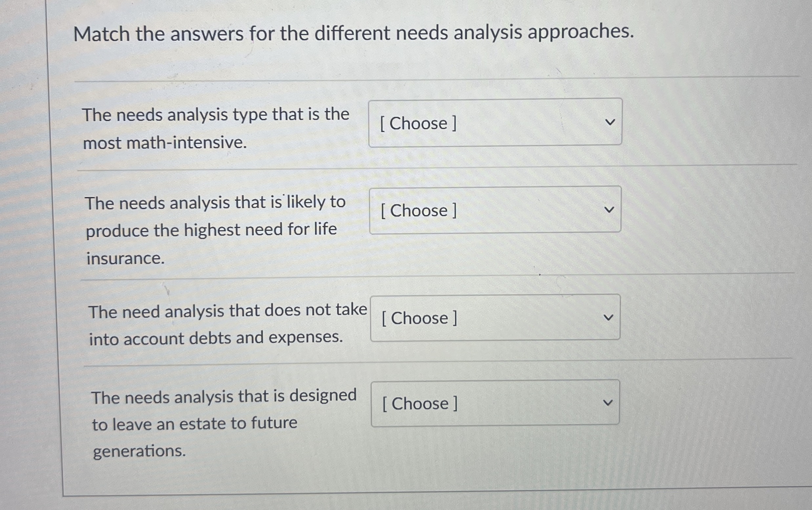Click the [Choose] placeholder in the bottom dropdown
The image size is (812, 510).
coord(419,403)
